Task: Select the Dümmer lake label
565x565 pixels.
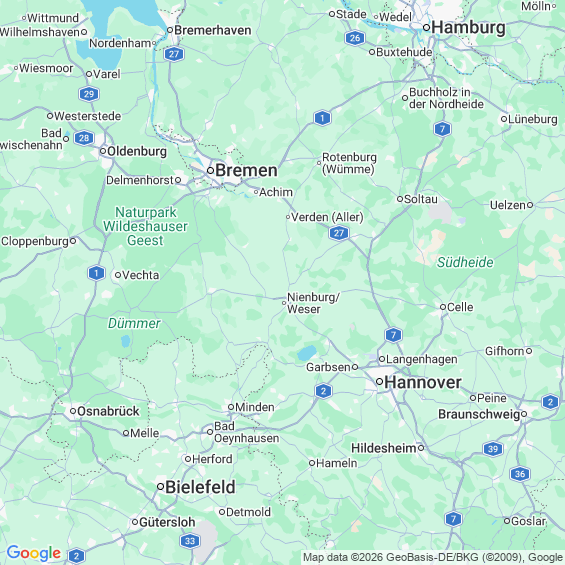Action: (134, 323)
